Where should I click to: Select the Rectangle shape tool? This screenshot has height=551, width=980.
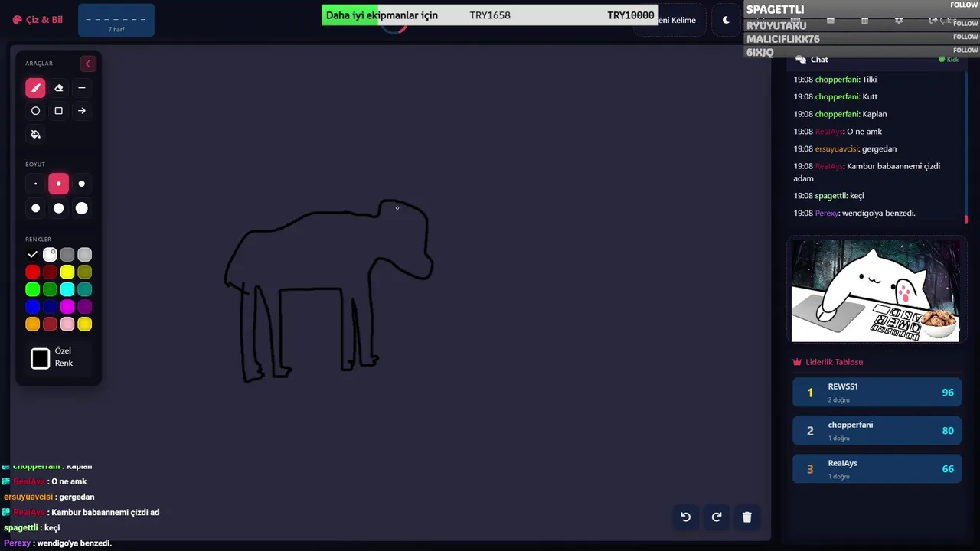tap(58, 111)
